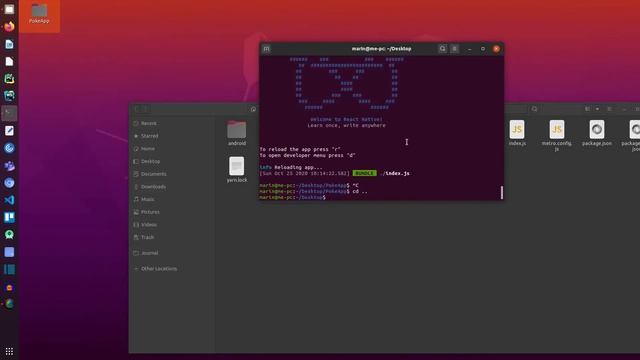Open LibreOffice Writer from the dock
This screenshot has width=640, height=360.
click(9, 44)
